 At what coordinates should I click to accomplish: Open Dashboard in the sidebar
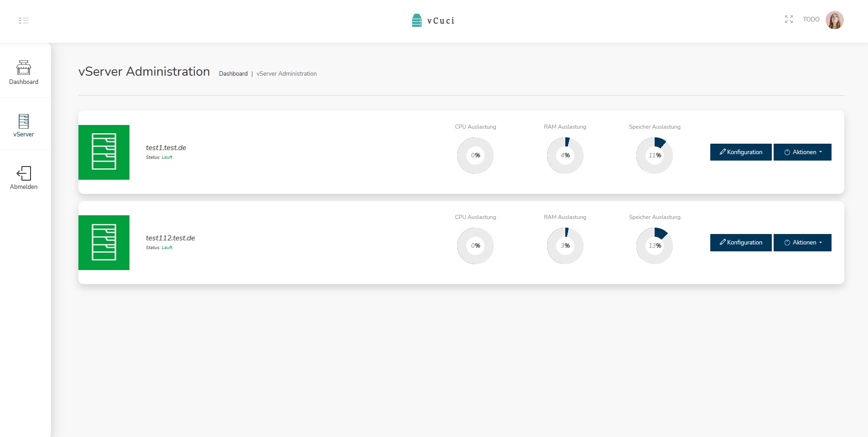(24, 73)
